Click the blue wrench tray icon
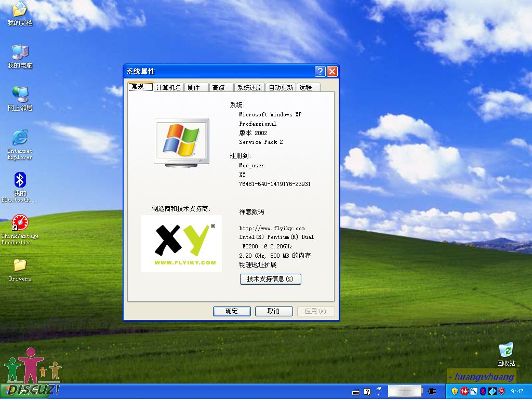 click(474, 391)
